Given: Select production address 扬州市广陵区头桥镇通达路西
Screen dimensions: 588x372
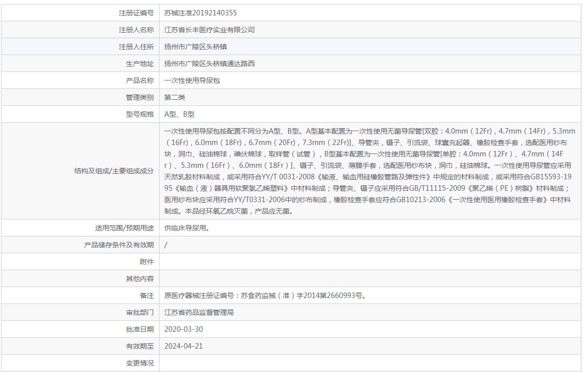Looking at the screenshot, I should coord(210,64).
